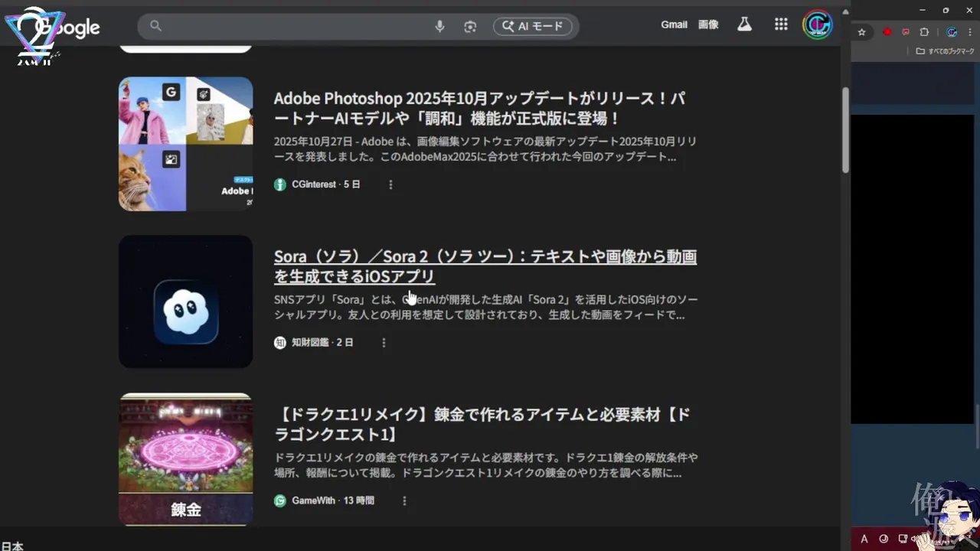This screenshot has width=980, height=551.
Task: Click the red circle extension icon
Action: tap(887, 32)
